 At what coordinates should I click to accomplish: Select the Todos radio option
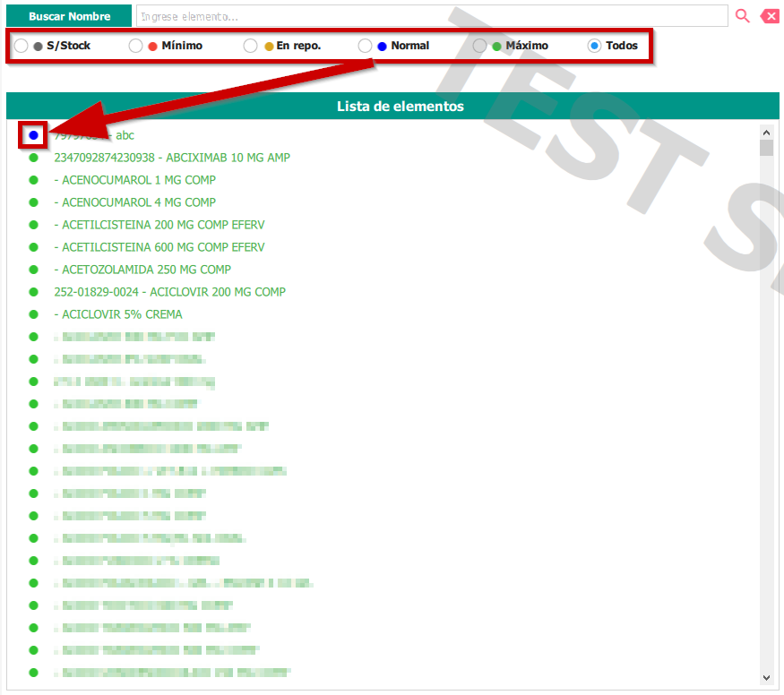(595, 46)
